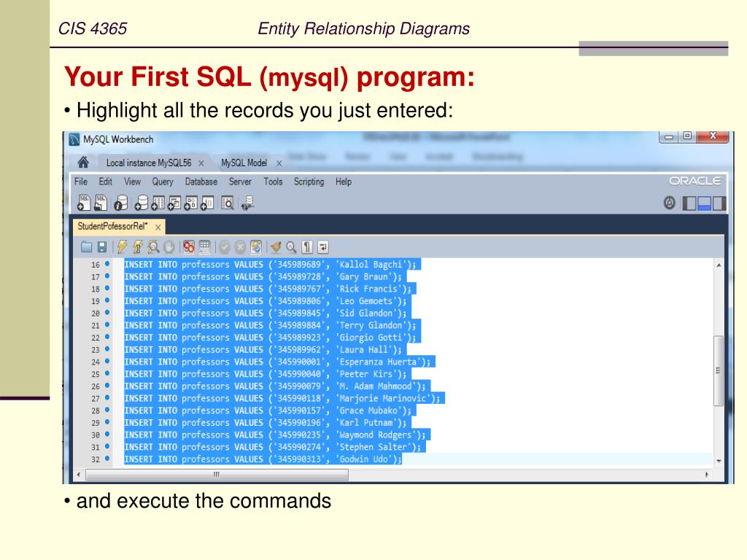This screenshot has width=747, height=560.
Task: Create a new function icon
Action: pos(207,203)
